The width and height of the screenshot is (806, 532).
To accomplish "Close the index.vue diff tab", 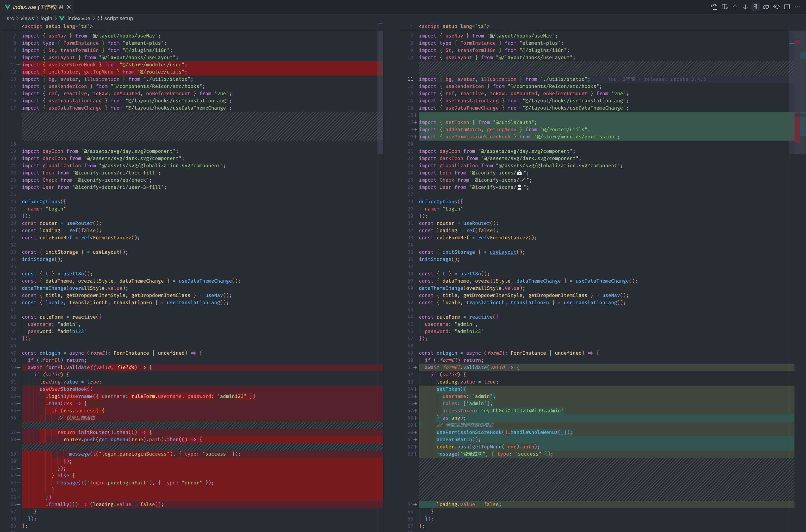I will [69, 7].
